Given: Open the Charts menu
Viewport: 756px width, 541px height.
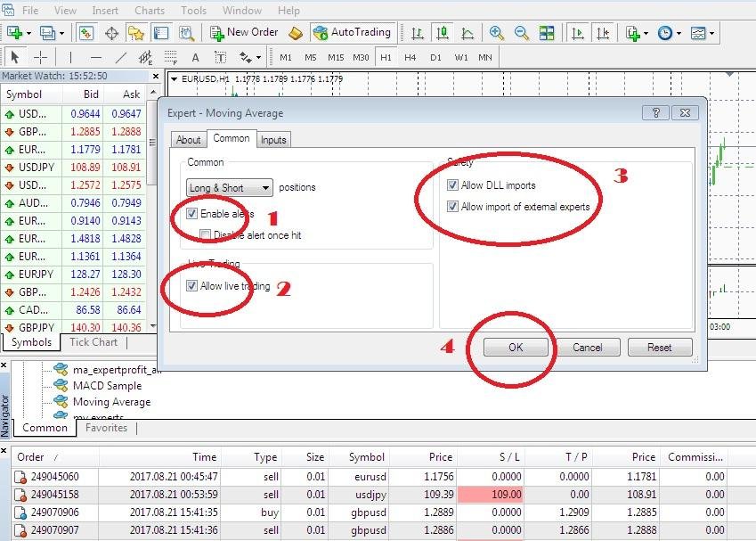Looking at the screenshot, I should coord(150,10).
